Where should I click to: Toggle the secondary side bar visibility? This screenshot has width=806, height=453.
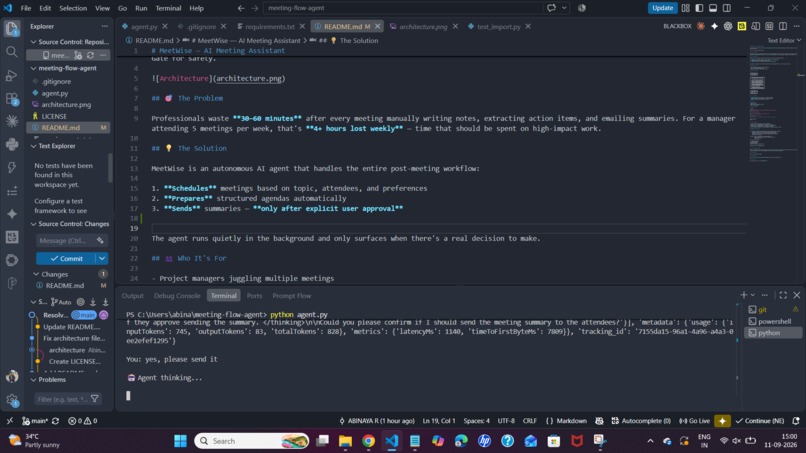[727, 8]
